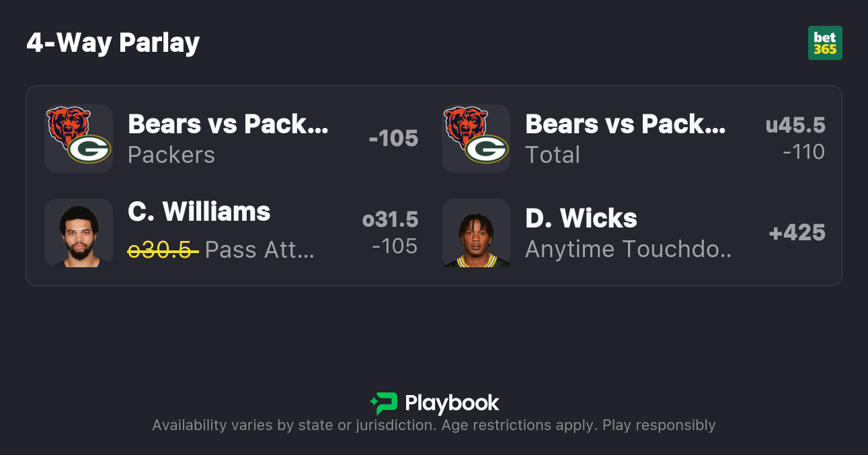Click the Bears-Packers team logo beside the Total leg
Viewport: 868px width, 455px height.
[476, 138]
